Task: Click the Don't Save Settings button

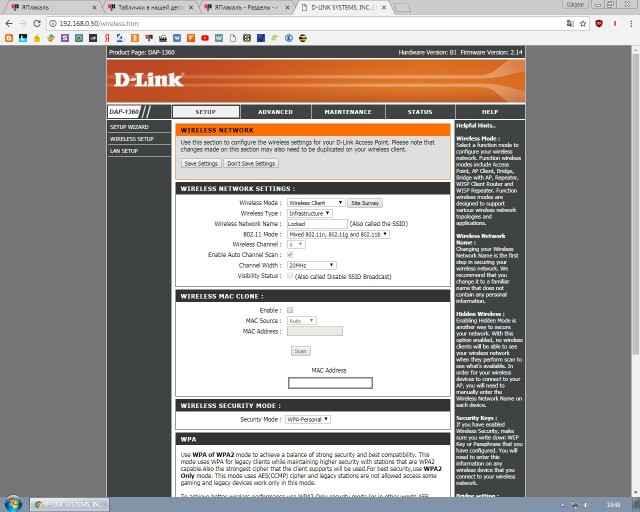Action: tap(251, 163)
